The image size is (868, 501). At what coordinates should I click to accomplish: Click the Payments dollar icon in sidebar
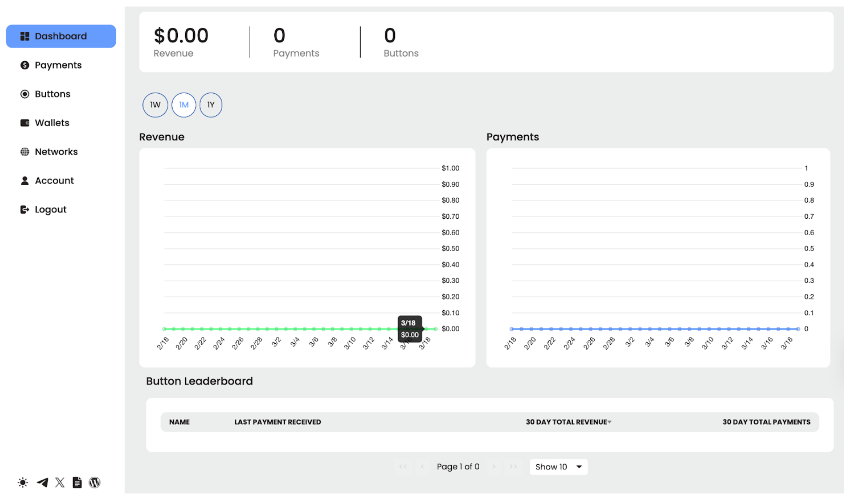[x=24, y=65]
